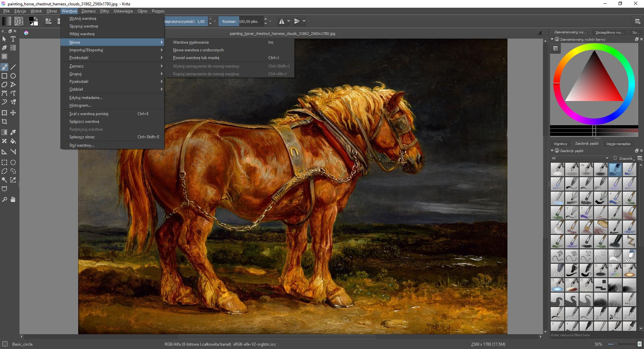644x349 pixels.
Task: Switch to the Warstwy tab
Action: (560, 144)
